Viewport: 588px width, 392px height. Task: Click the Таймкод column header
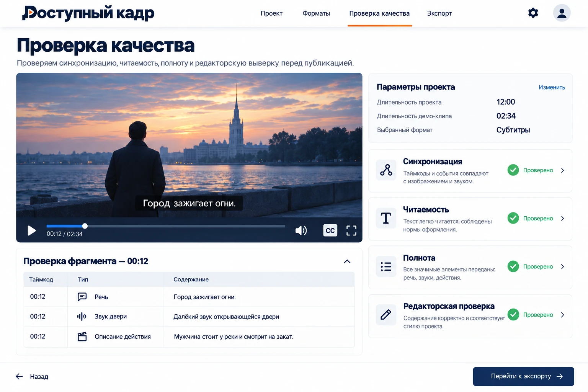pos(41,279)
